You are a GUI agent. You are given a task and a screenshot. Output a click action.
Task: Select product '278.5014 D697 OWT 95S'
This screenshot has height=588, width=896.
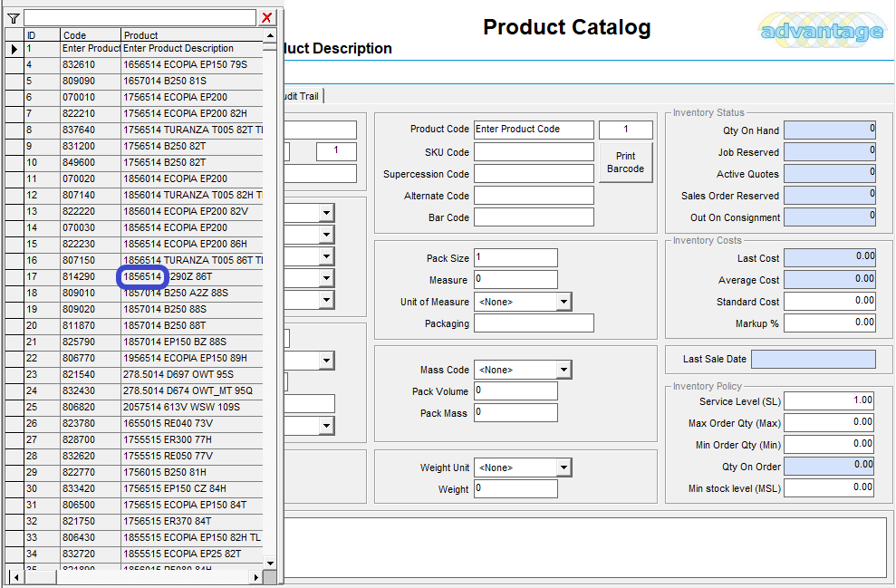[x=192, y=374]
